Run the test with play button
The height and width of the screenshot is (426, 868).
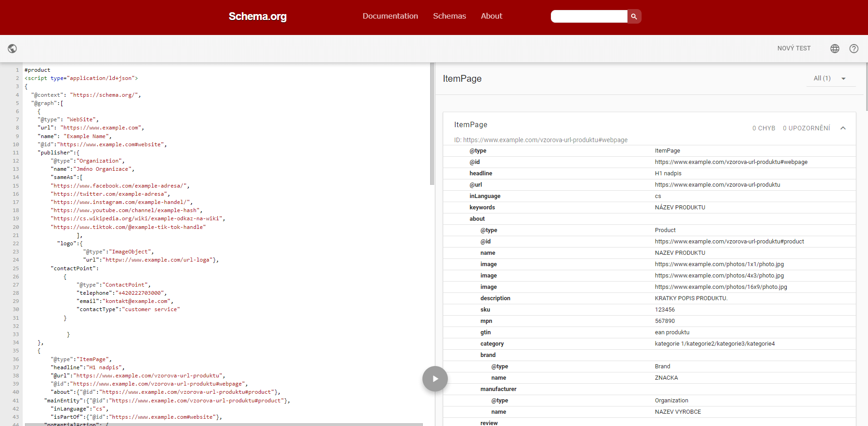click(x=435, y=379)
